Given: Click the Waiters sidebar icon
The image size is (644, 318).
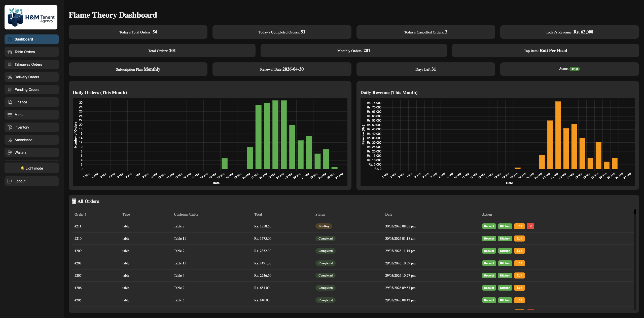Looking at the screenshot, I should [x=10, y=152].
